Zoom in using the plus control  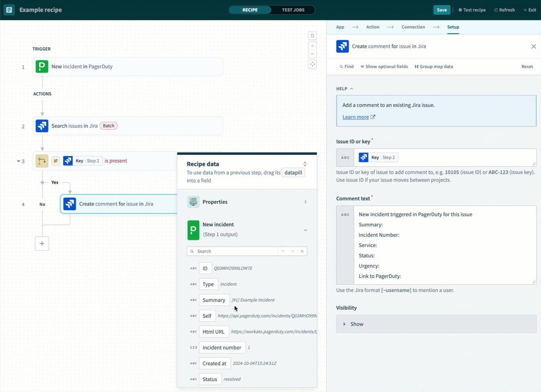click(x=312, y=46)
